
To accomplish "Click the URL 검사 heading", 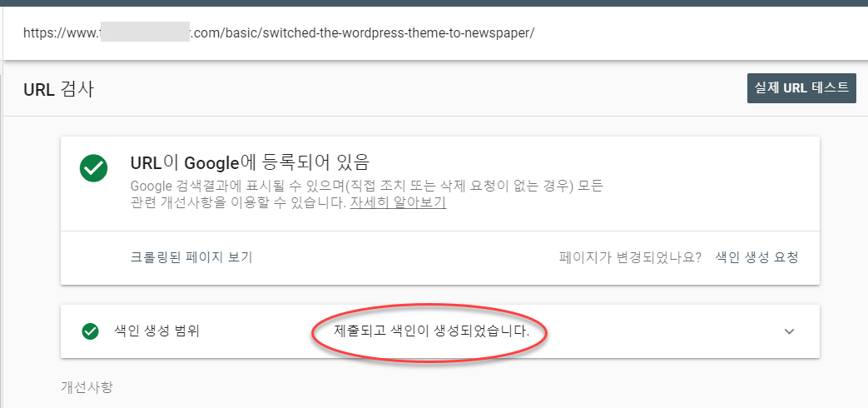I will pyautogui.click(x=59, y=89).
